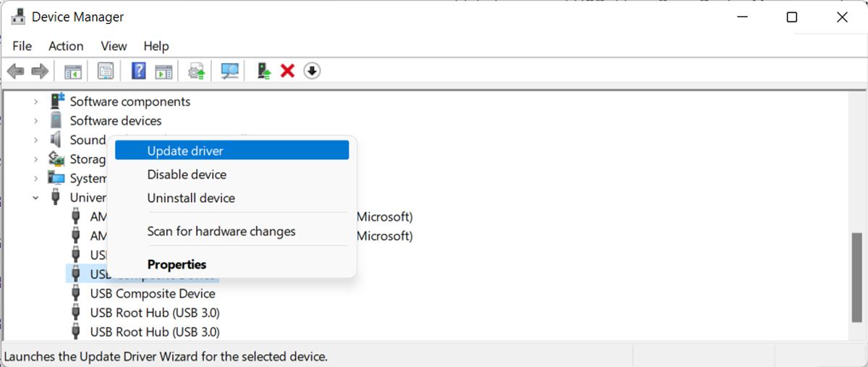Image resolution: width=868 pixels, height=367 pixels.
Task: Click the Device Manager title bar app icon
Action: [x=19, y=17]
